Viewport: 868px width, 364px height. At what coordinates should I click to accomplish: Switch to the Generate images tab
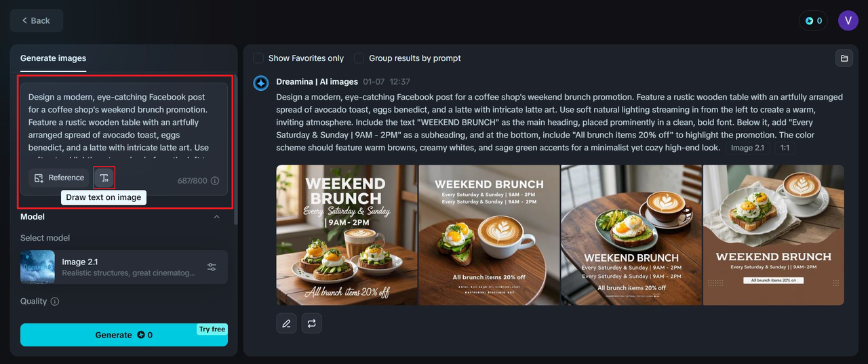pyautogui.click(x=53, y=58)
